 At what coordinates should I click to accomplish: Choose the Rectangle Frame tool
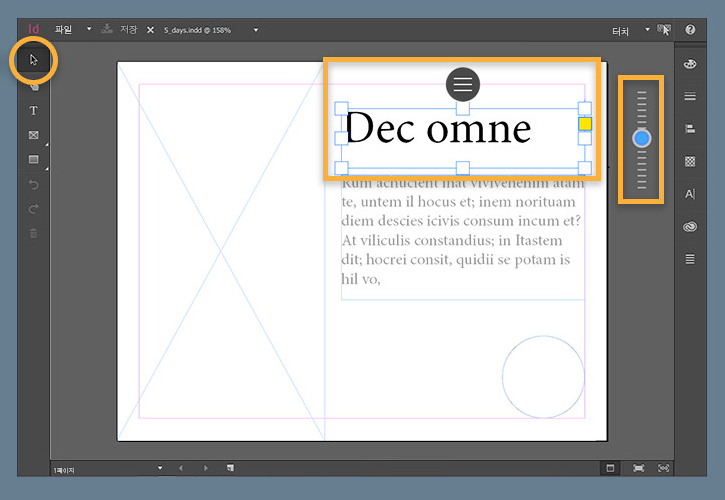click(33, 135)
